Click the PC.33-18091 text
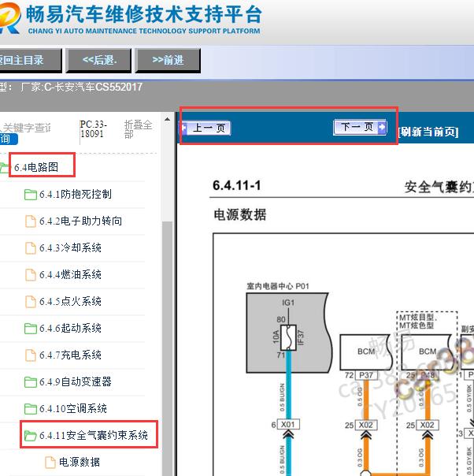The height and width of the screenshot is (476, 474). (x=94, y=129)
